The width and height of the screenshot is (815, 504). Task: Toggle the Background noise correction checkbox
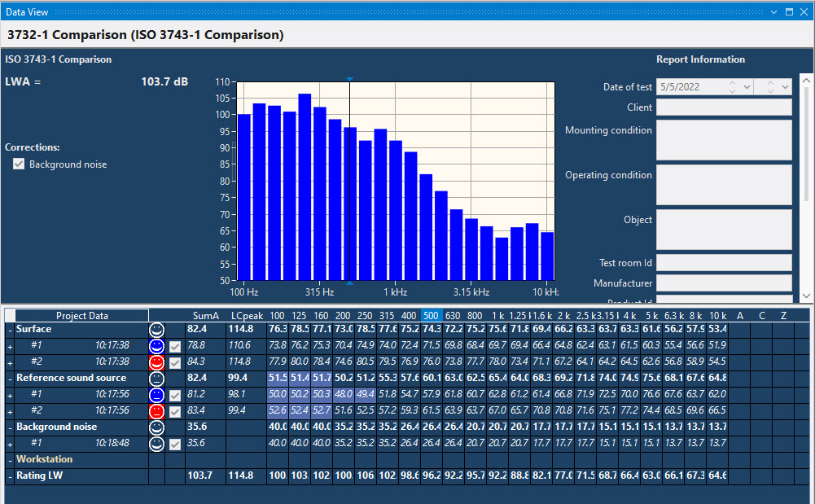19,164
